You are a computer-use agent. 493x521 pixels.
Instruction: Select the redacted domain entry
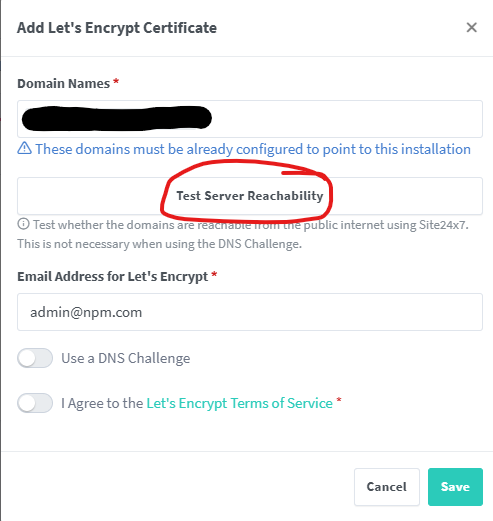click(x=117, y=118)
